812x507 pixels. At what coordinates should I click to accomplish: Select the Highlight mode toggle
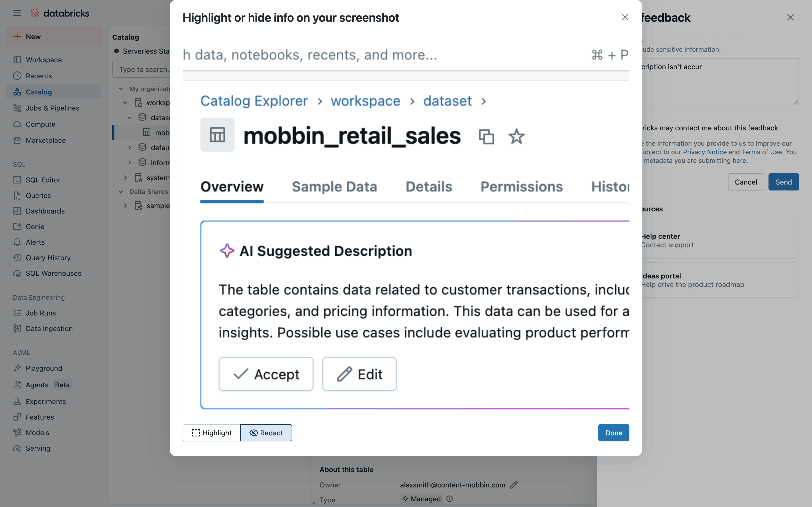tap(212, 433)
